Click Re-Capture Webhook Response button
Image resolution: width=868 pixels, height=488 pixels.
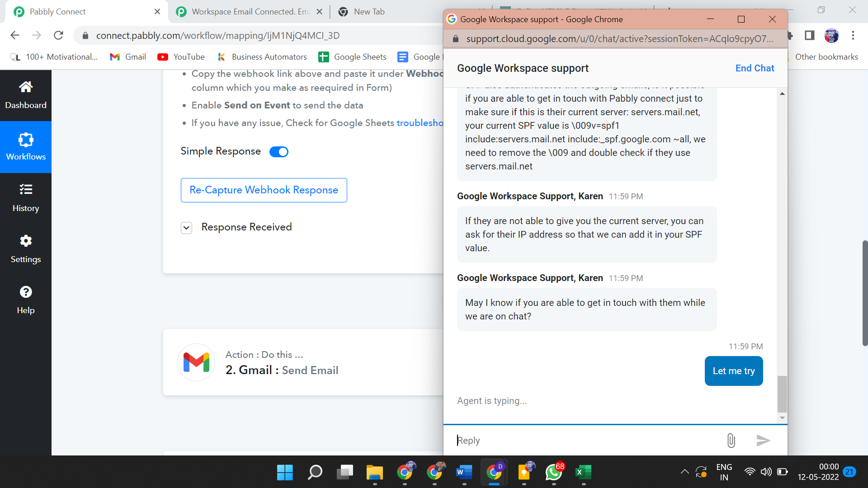point(264,190)
